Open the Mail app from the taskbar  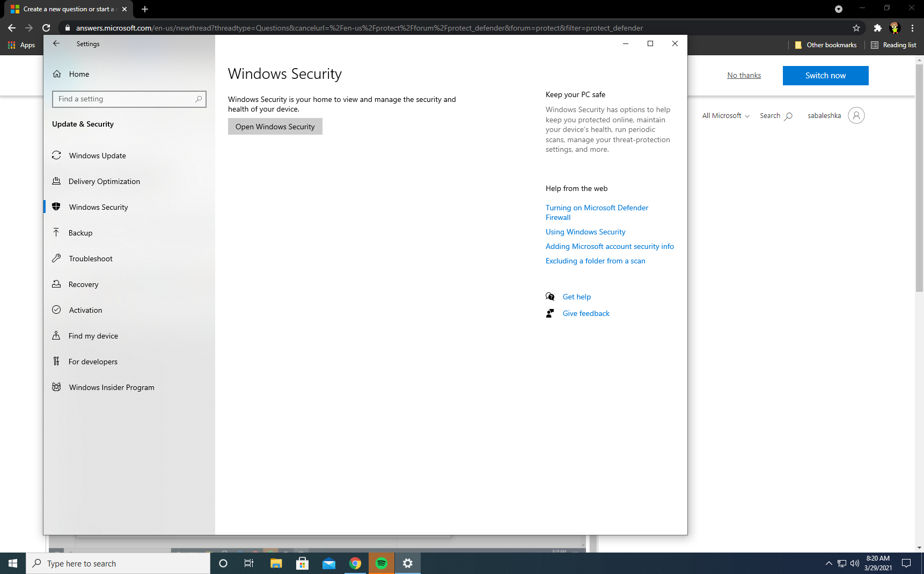pos(328,563)
